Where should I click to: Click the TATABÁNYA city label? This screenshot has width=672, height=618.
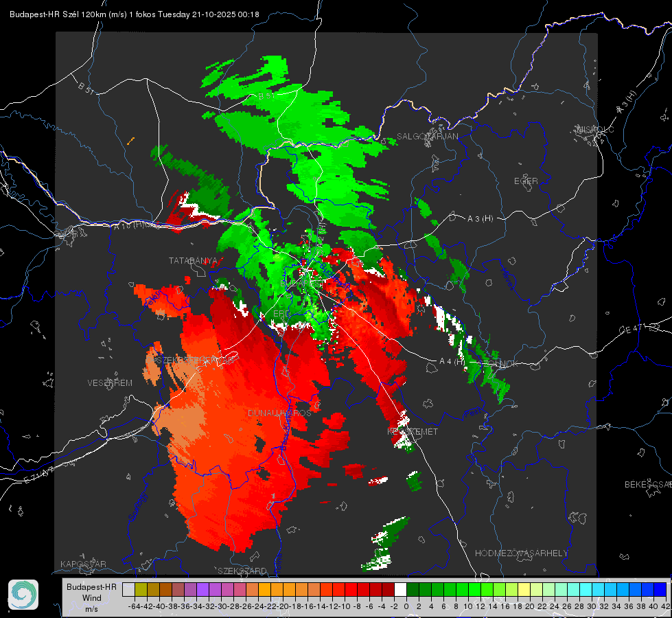194,260
